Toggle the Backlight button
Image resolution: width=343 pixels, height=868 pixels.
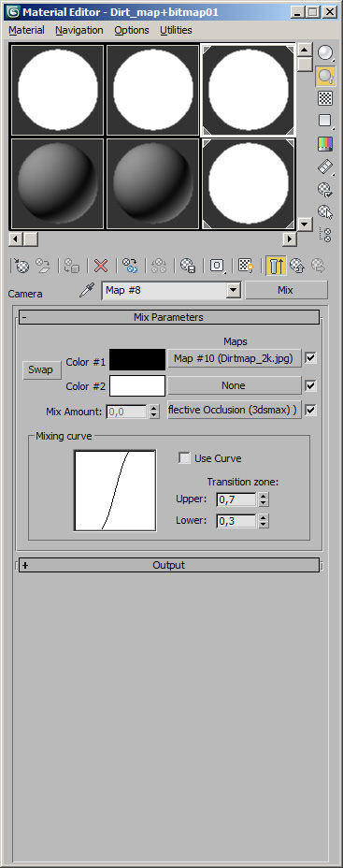[326, 77]
